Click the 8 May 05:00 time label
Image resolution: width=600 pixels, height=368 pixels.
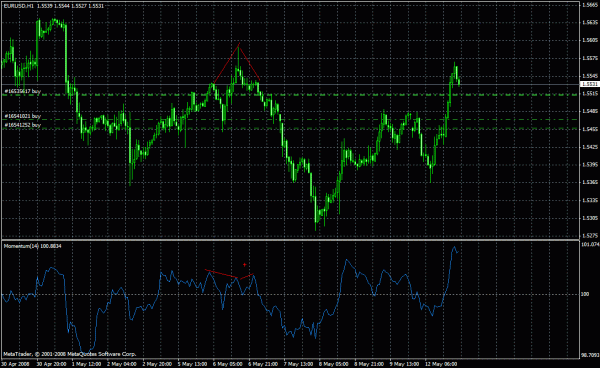(x=333, y=364)
